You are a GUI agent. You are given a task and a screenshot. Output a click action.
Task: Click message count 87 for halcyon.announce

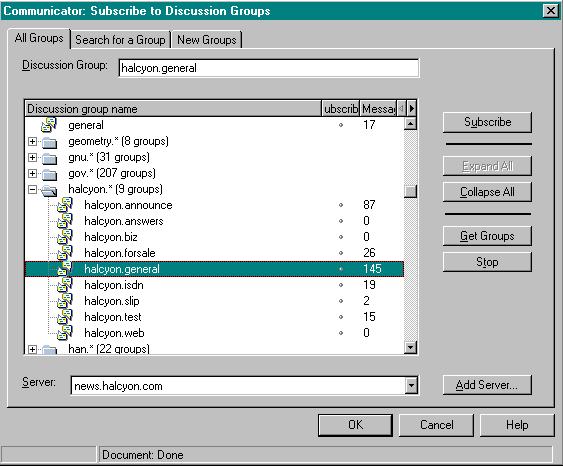click(x=369, y=205)
